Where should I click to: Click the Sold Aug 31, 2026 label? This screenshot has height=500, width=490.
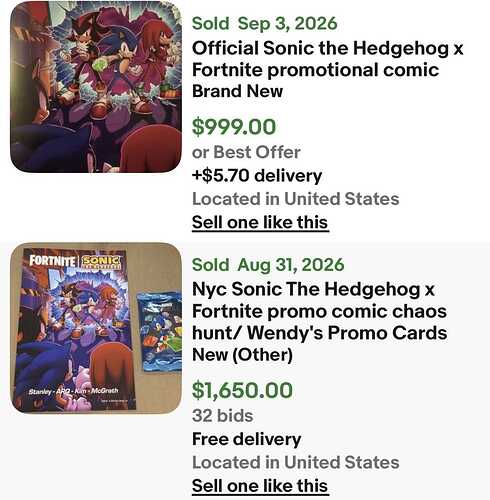tap(268, 265)
